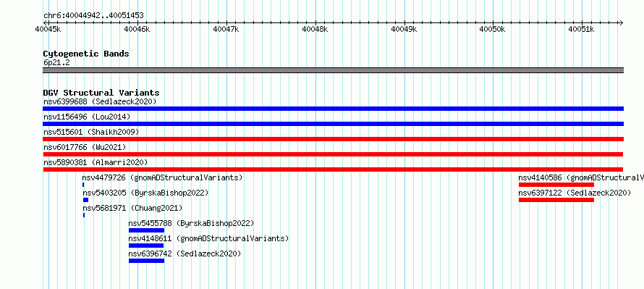Click the 40050k ruler tick label
Image resolution: width=644 pixels, height=289 pixels.
point(493,29)
